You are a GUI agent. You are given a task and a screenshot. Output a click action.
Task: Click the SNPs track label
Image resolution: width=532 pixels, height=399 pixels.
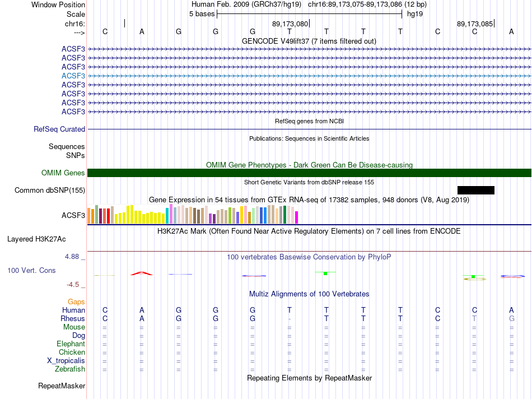click(76, 155)
